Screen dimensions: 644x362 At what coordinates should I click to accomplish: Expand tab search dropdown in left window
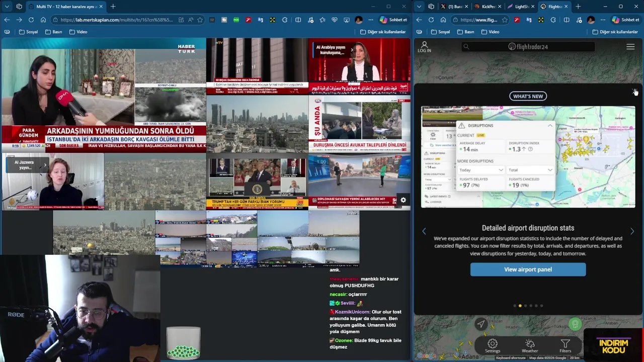coord(7,7)
